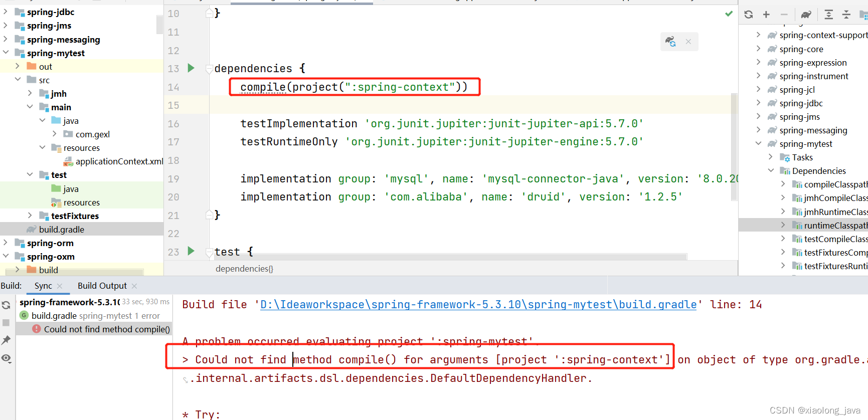868x420 pixels.
Task: Click the run gutter arrow beside dependencies
Action: pos(191,68)
